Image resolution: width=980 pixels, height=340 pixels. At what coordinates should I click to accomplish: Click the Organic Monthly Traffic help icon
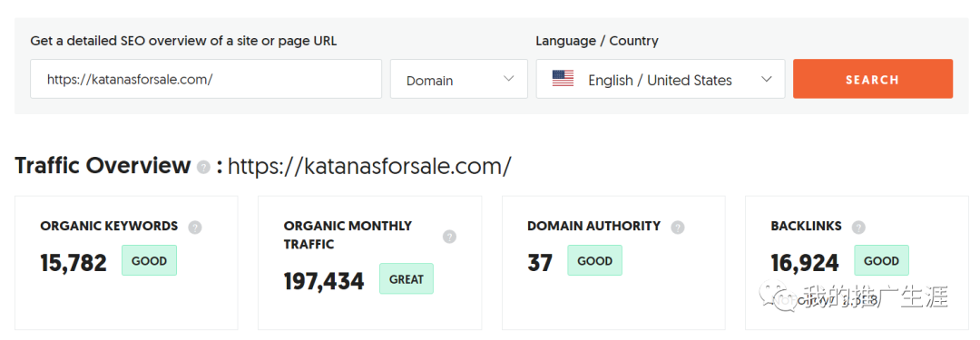(449, 237)
